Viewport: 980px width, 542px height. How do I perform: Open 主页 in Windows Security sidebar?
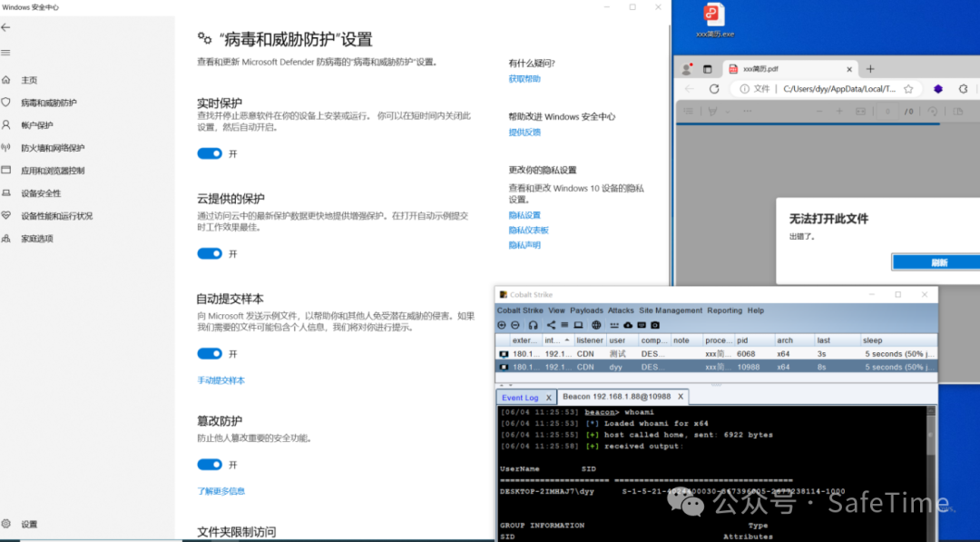(29, 80)
